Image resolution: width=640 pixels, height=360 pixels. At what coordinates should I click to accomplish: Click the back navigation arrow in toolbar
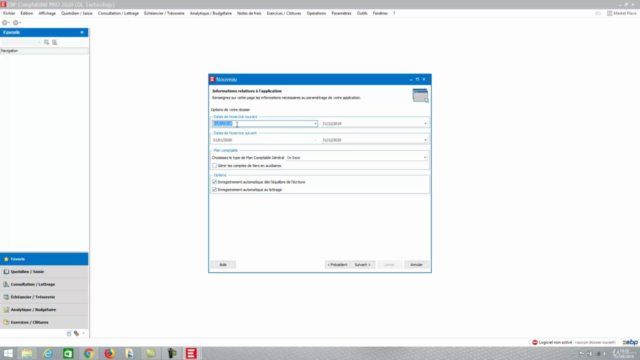(4, 23)
